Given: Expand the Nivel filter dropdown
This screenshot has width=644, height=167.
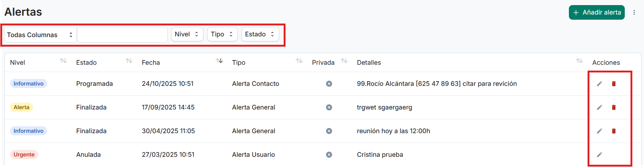Looking at the screenshot, I should tap(187, 34).
